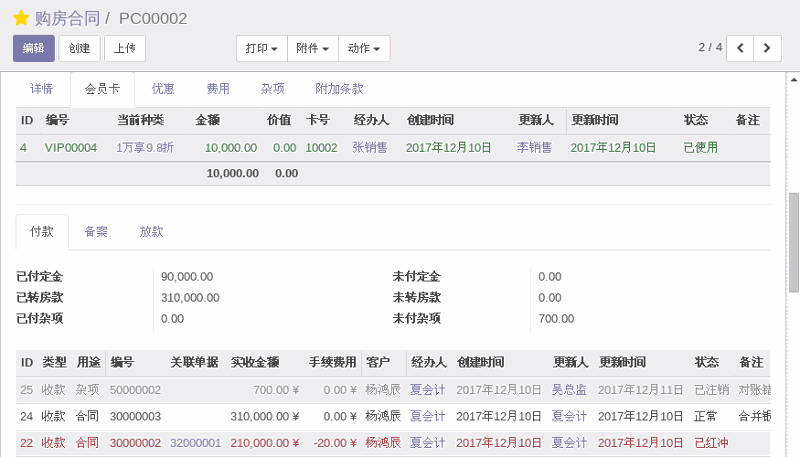Sort member cards by 金额 column
The image size is (800, 457).
tap(206, 120)
